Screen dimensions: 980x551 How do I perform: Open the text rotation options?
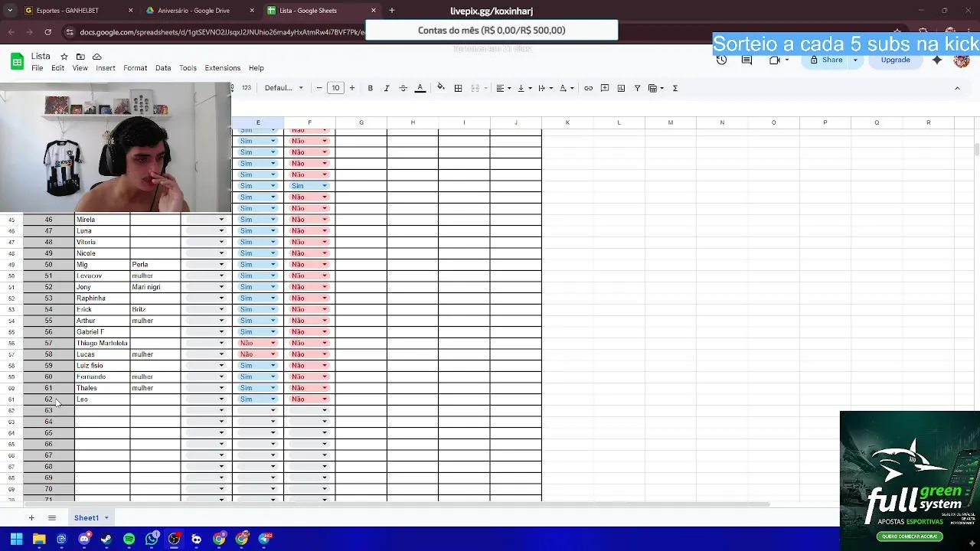(x=567, y=88)
